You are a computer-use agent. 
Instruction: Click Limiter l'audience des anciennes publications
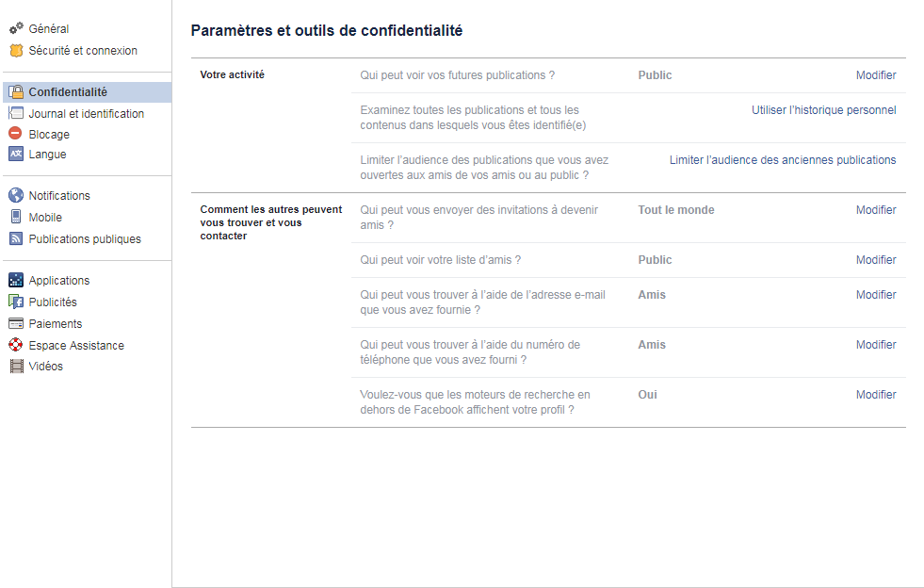point(783,160)
